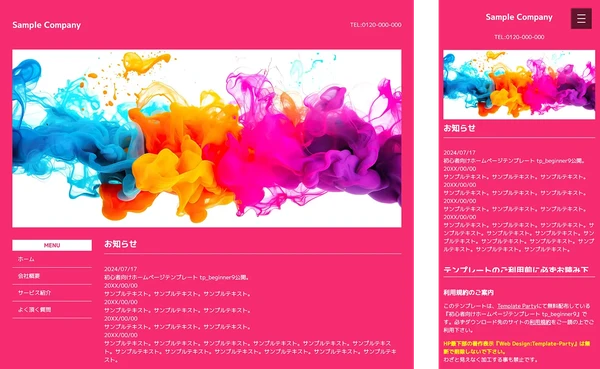
Task: Click the TEL:0120-000-000 text in desktop header
Action: pos(375,24)
